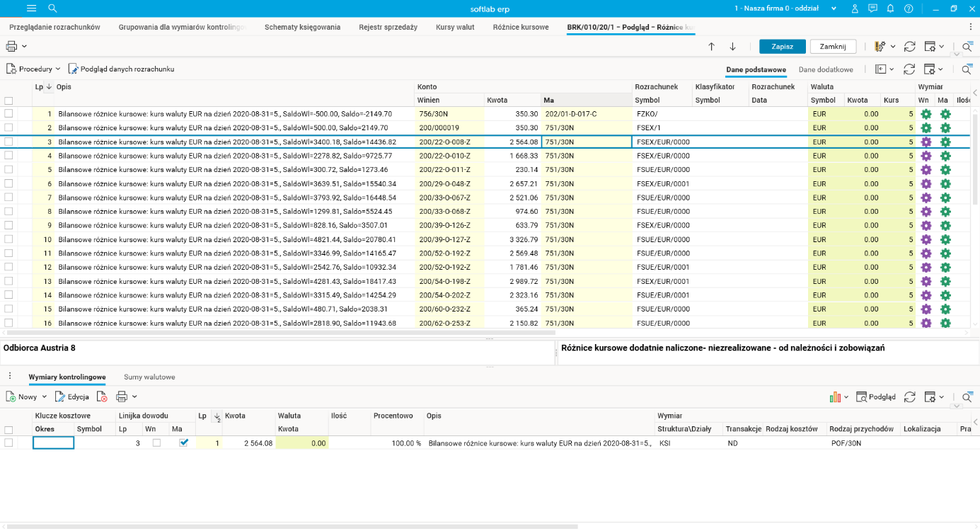Go to previous record with up arrow
This screenshot has width=980, height=531.
[x=712, y=47]
